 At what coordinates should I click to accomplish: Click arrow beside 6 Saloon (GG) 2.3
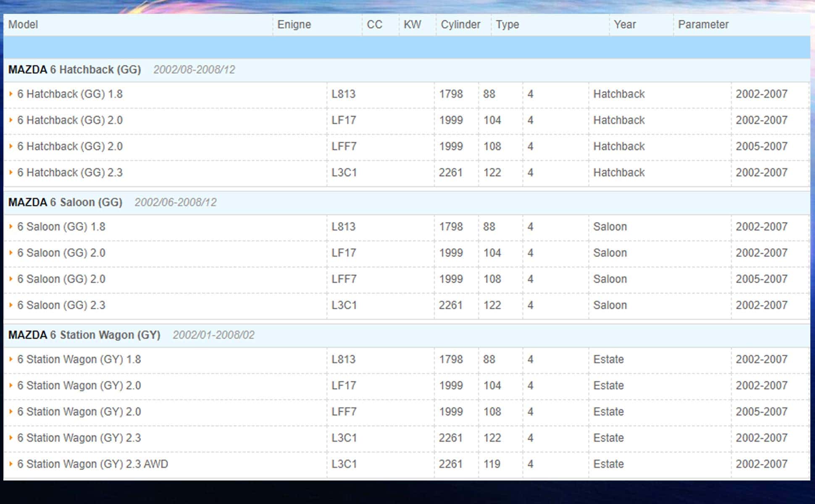click(11, 305)
